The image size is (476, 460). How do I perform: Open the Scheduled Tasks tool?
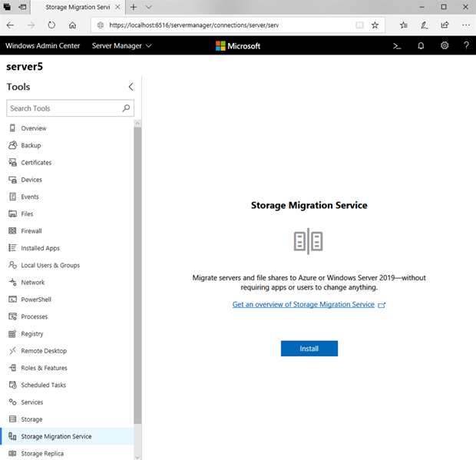coord(67,385)
